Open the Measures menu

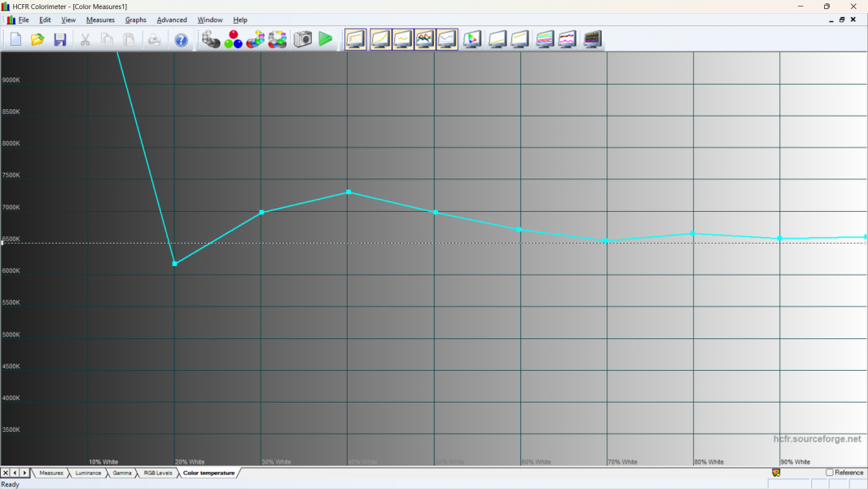[100, 20]
